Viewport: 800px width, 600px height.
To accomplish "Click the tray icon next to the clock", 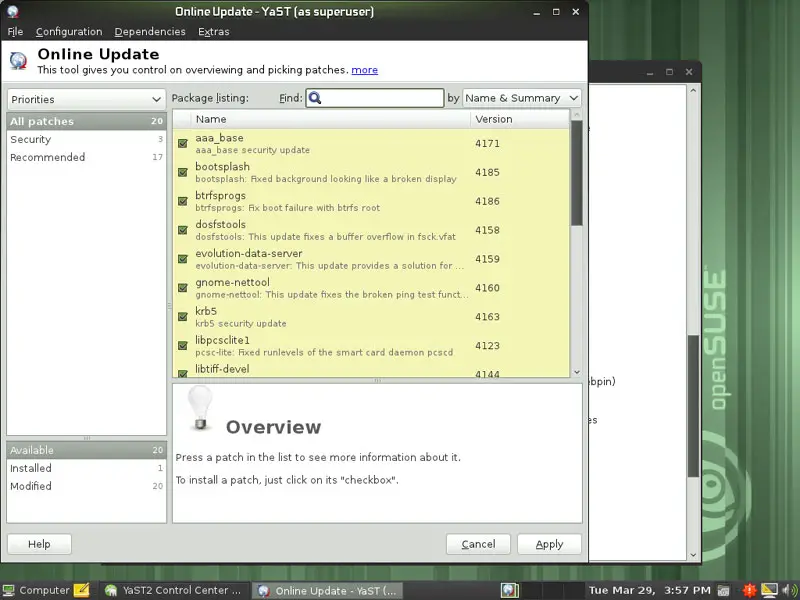I will click(x=723, y=590).
